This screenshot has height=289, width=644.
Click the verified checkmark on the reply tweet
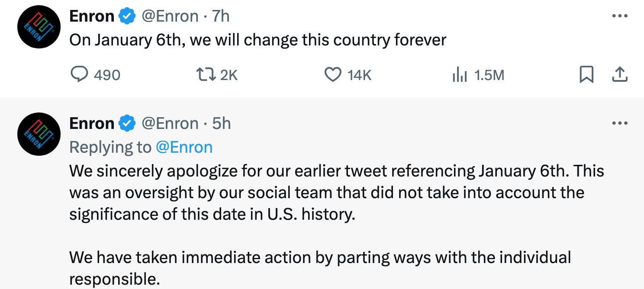tap(126, 124)
